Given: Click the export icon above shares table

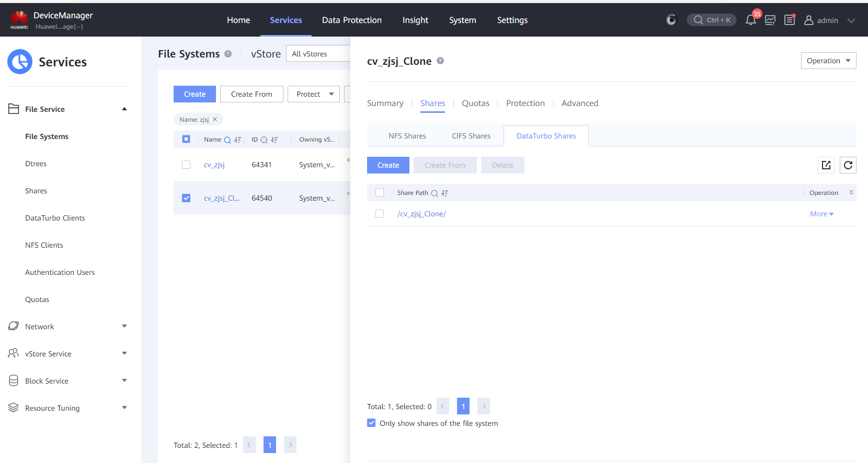Looking at the screenshot, I should [x=826, y=165].
